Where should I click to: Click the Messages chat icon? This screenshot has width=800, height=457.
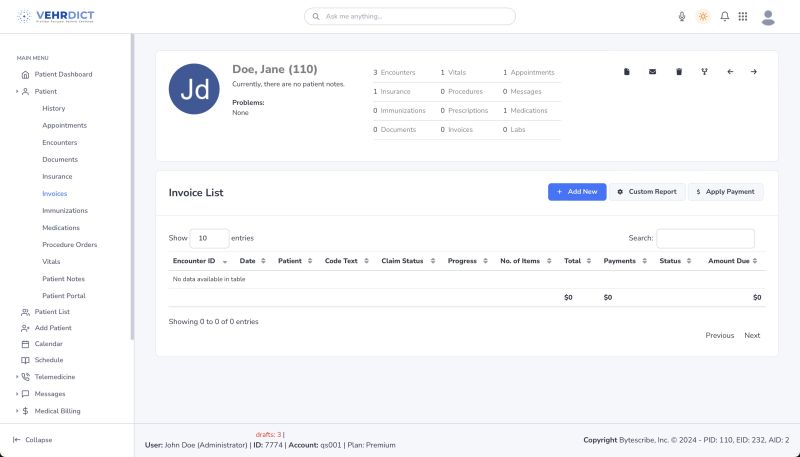click(26, 394)
